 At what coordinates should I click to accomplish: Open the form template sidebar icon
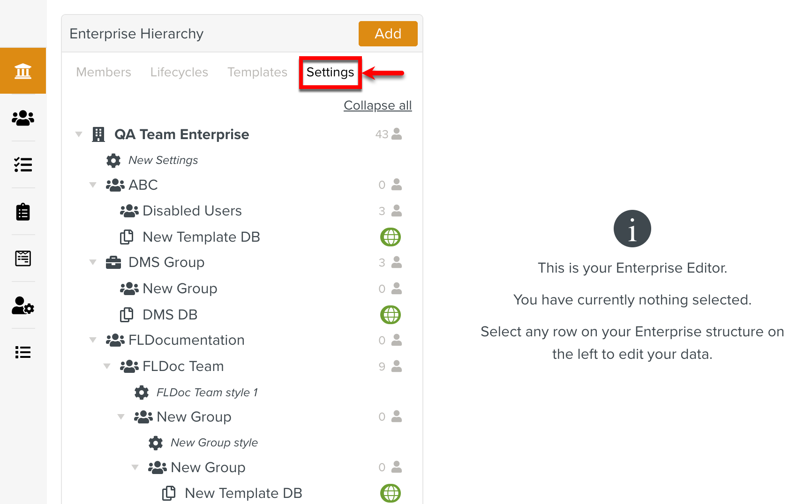23,259
